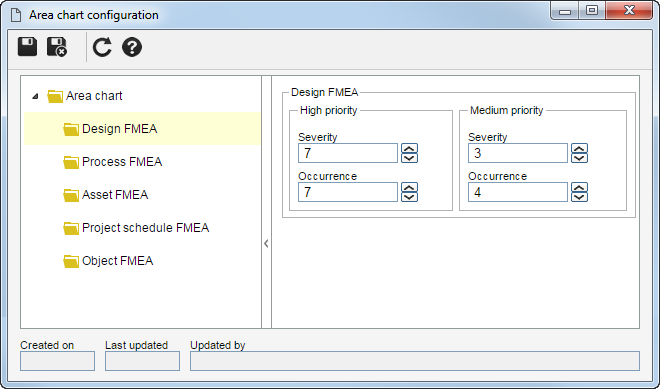Click the High priority Severity field
The width and height of the screenshot is (660, 389).
348,153
